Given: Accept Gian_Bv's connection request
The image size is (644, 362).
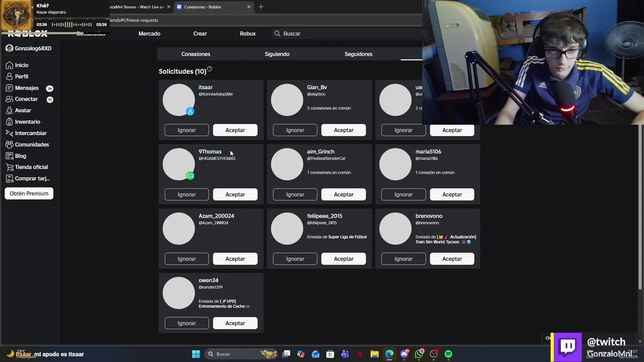Looking at the screenshot, I should click(x=344, y=130).
